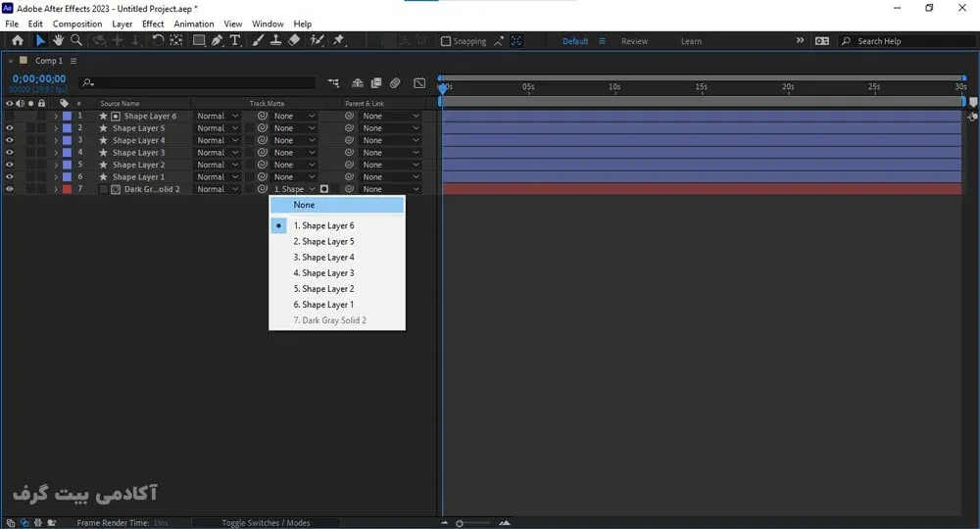Open track matte dropdown for Shape Layer 4
This screenshot has height=529, width=980.
294,140
